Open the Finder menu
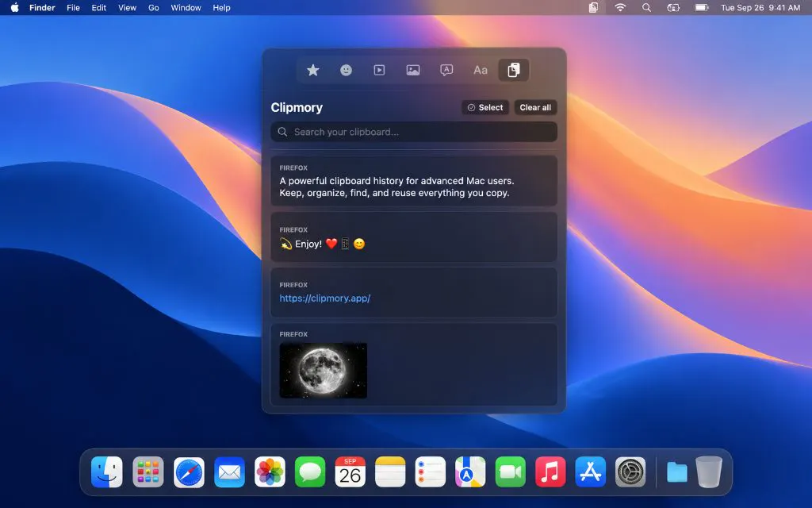812x508 pixels. pos(42,8)
